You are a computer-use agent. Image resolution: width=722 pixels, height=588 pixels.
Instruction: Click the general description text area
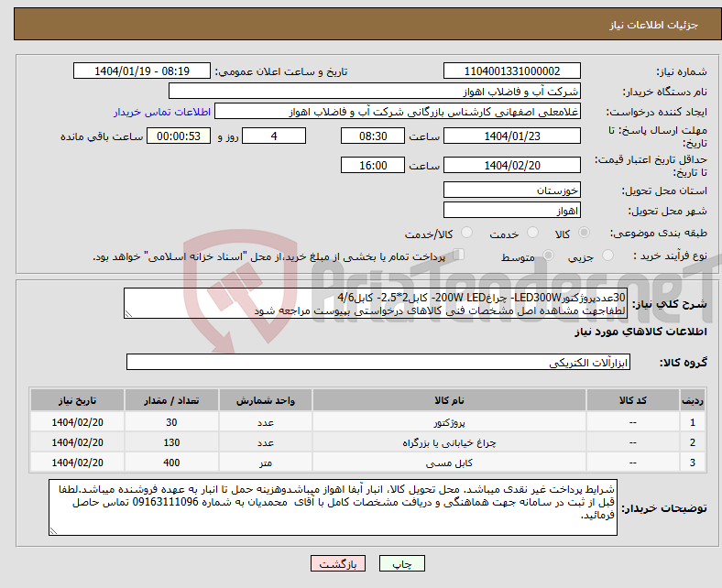[x=375, y=303]
